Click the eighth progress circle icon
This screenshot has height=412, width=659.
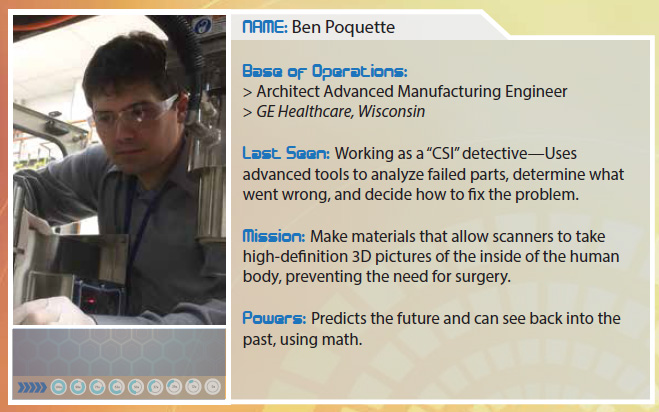pos(194,387)
